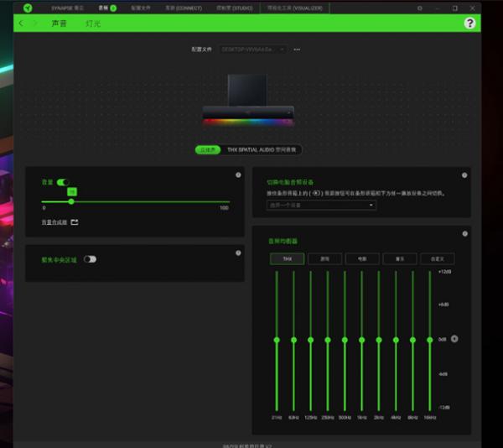Screen dimensions: 503x448
Task: Open the question mark help button
Action: point(469,23)
